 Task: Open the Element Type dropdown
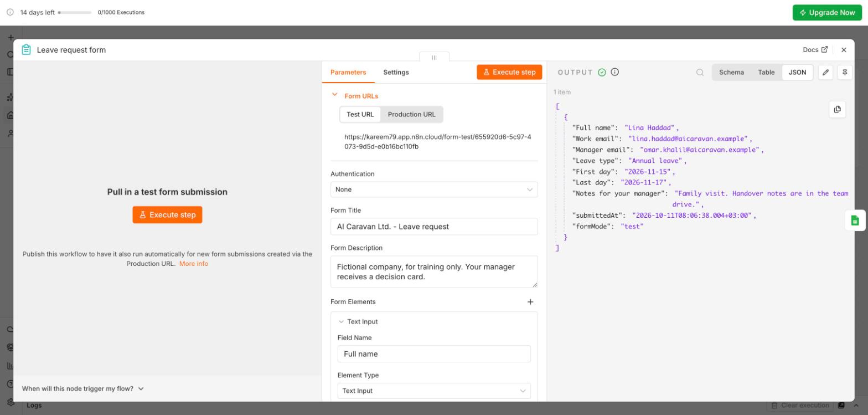tap(434, 391)
